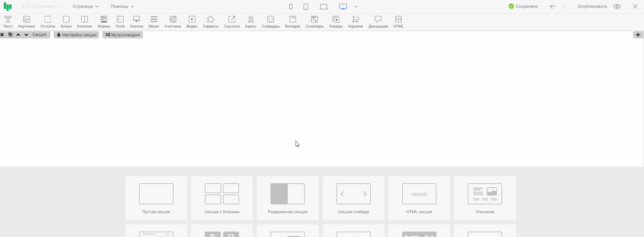Switch to laptop viewport
644x237 pixels.
(x=324, y=6)
